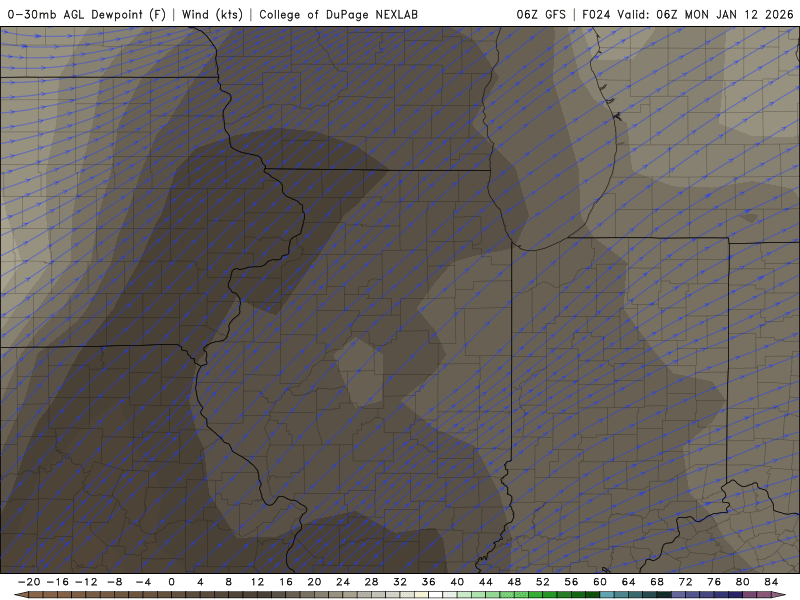Click the 'Valid: 06Z MON JAN 12 2026' text

tap(706, 14)
